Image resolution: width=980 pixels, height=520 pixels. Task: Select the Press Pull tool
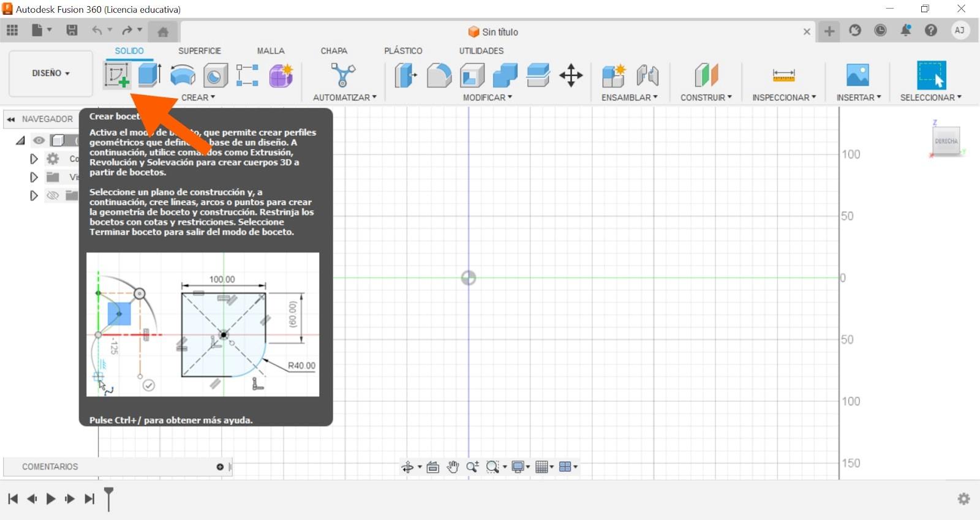pos(405,75)
